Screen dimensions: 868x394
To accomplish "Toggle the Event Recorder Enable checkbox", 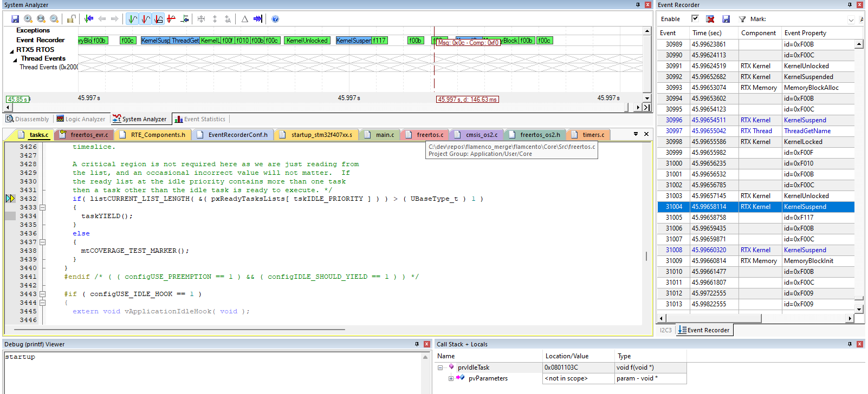I will (x=695, y=18).
